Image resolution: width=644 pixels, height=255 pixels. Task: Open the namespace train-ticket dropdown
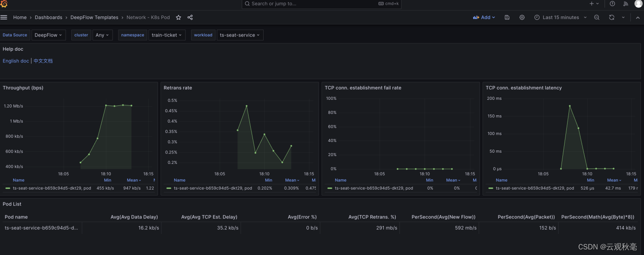(167, 35)
